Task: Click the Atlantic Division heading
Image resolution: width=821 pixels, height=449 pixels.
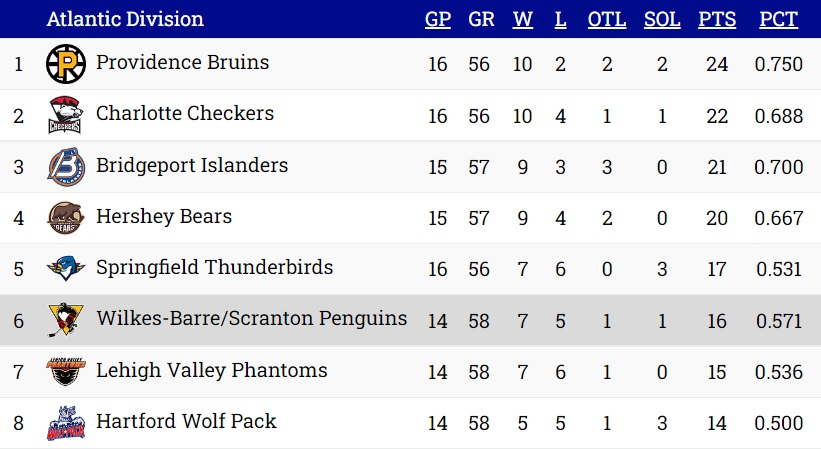Action: [x=125, y=19]
